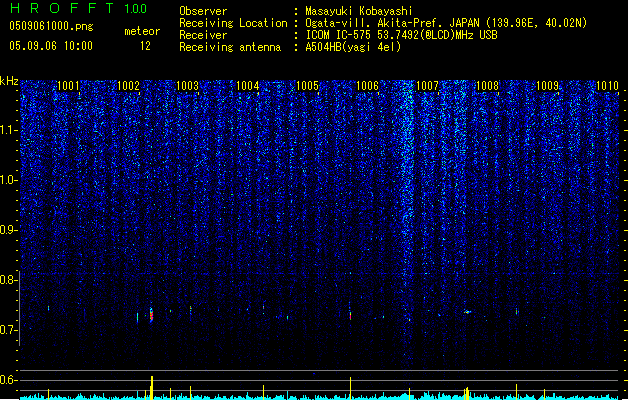The width and height of the screenshot is (629, 400).
Task: Click the tallest yellow amplitude spike after 1002
Action: point(152,388)
